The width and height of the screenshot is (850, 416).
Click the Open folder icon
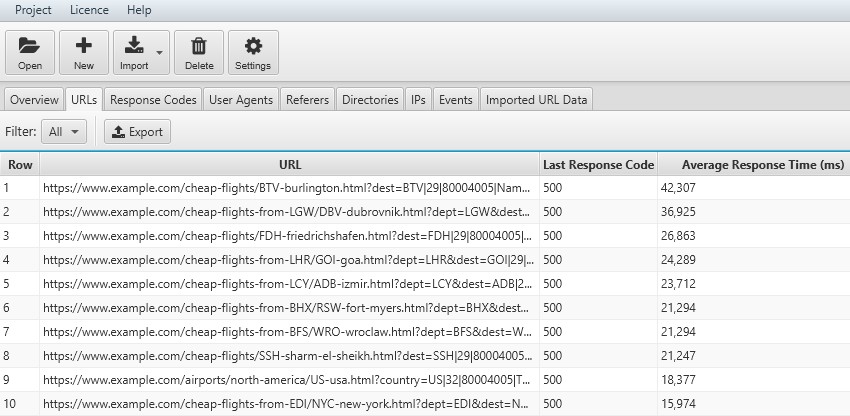click(30, 45)
